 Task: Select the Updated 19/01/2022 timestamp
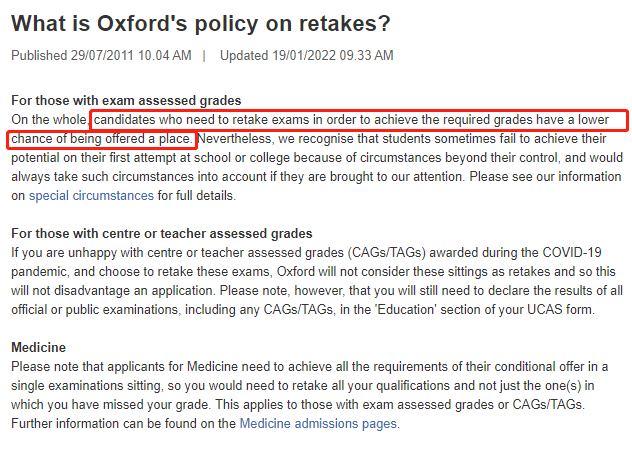tap(306, 55)
